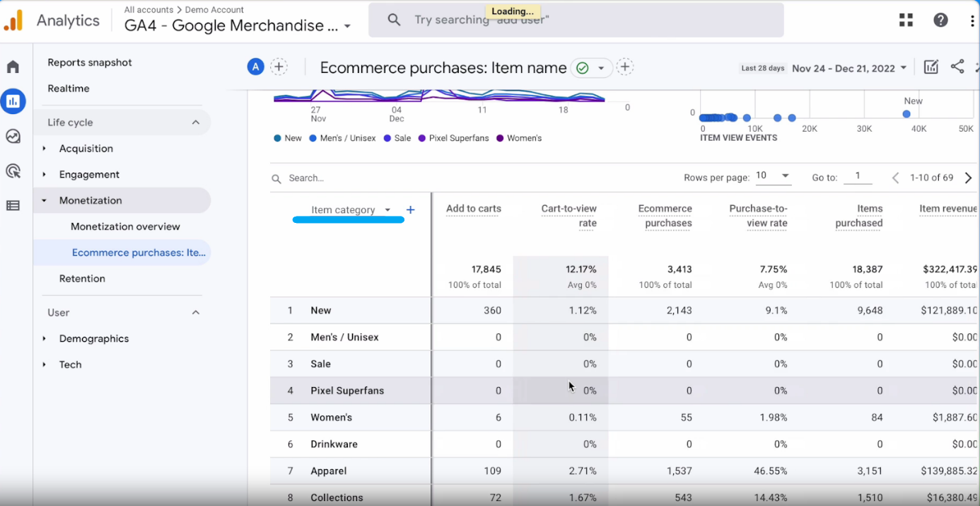
Task: Click the green report status checkmark
Action: pos(583,68)
